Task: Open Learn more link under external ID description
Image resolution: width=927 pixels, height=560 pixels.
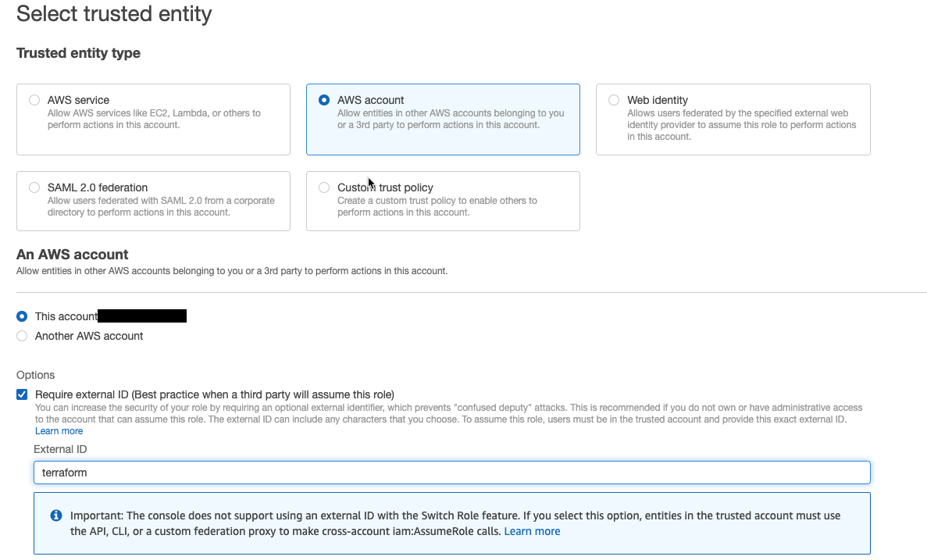Action: pyautogui.click(x=59, y=431)
